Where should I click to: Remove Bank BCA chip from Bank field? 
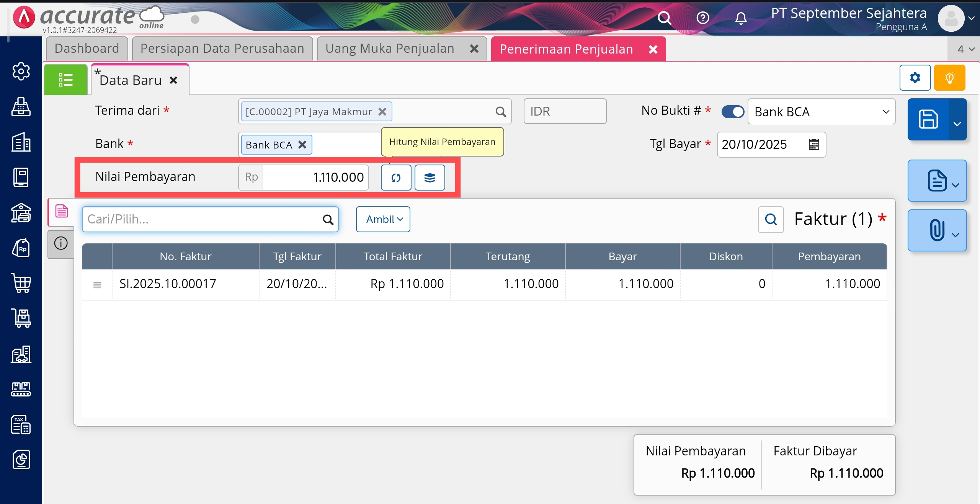tap(302, 145)
